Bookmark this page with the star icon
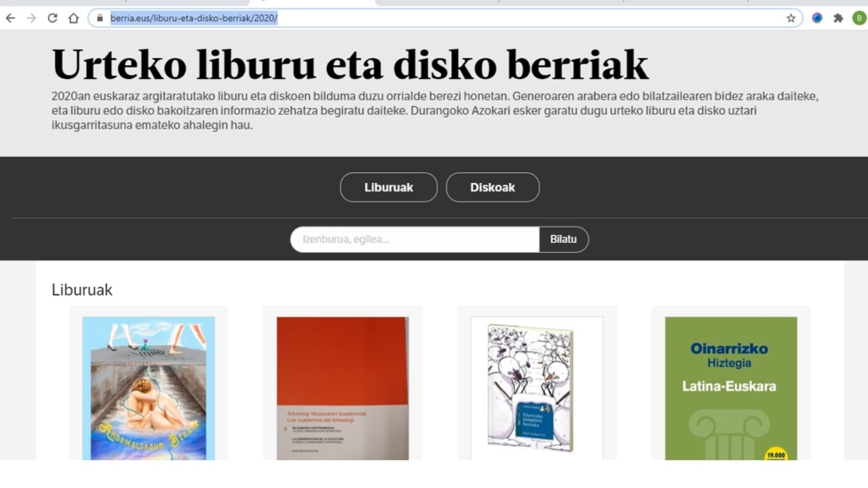 791,19
